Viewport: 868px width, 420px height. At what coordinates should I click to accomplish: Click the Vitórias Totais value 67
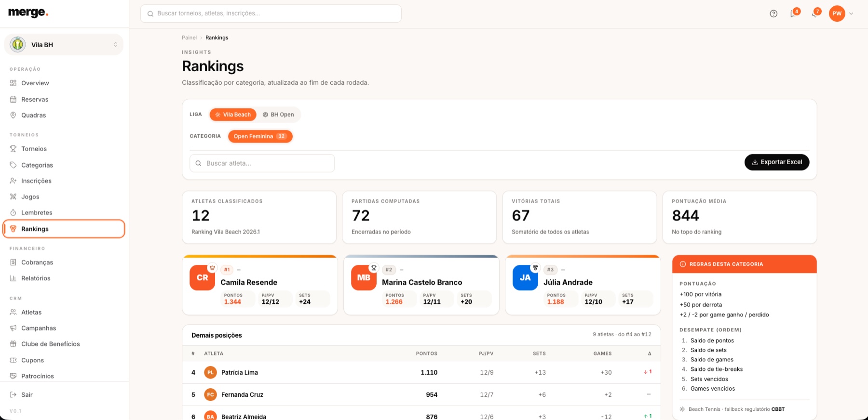[x=521, y=215]
